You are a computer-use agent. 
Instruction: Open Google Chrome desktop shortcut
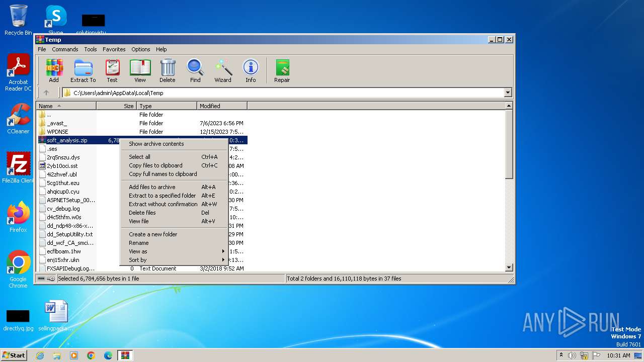coord(18,269)
